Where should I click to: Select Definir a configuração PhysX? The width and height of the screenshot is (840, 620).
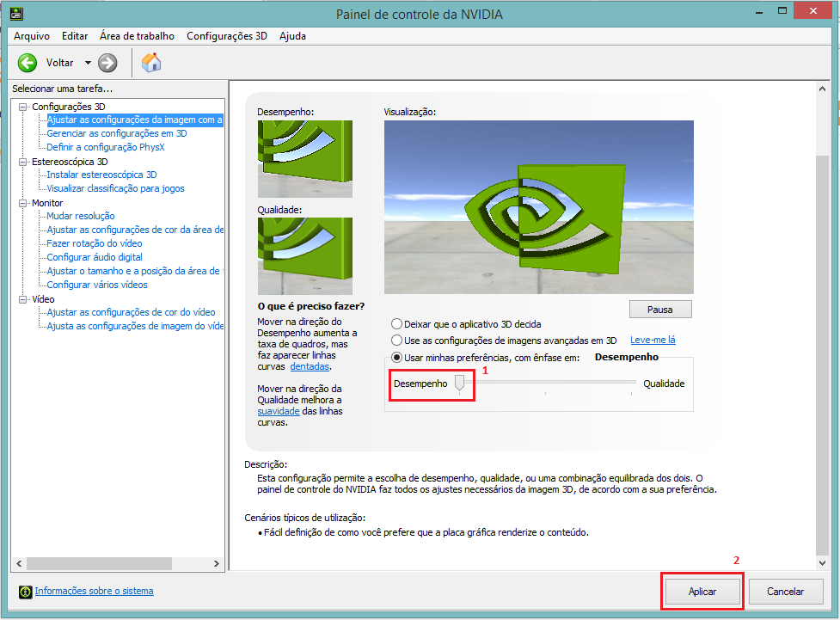click(x=106, y=147)
